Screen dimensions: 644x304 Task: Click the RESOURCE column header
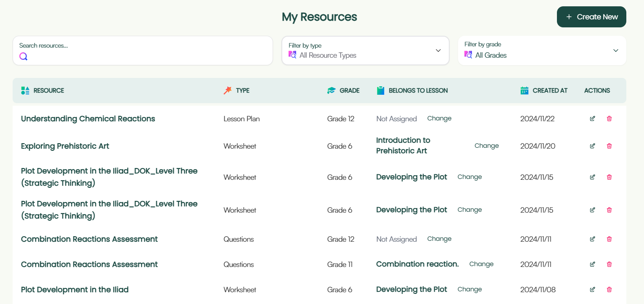coord(49,91)
